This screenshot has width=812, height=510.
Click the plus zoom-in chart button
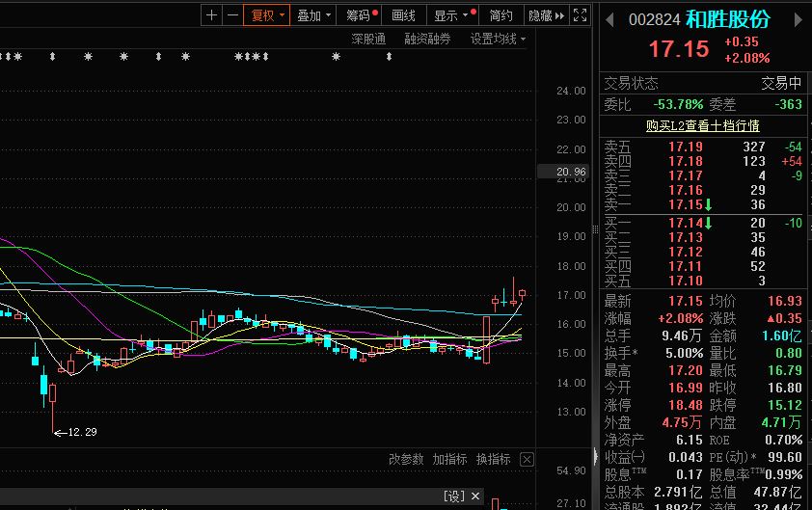pyautogui.click(x=211, y=15)
